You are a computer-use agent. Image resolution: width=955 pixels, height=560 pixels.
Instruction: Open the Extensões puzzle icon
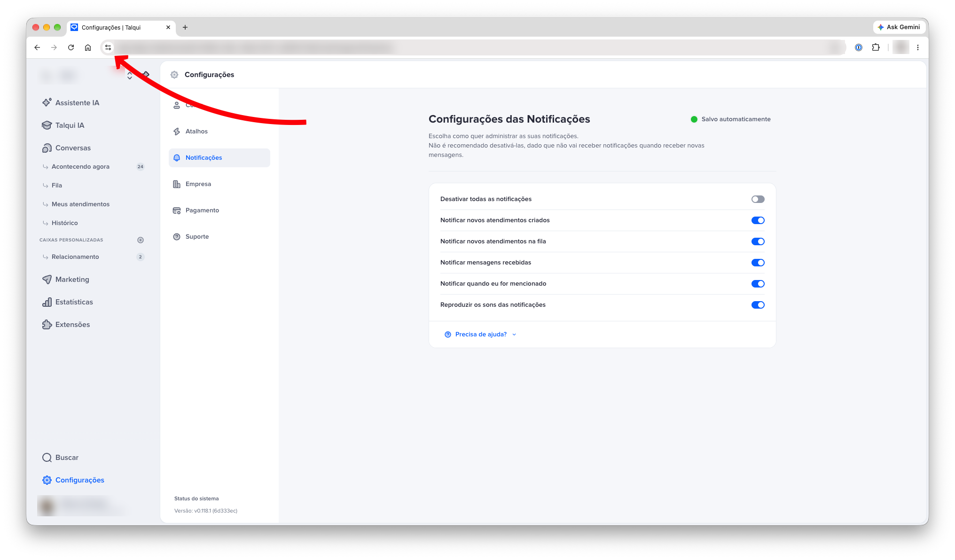(x=47, y=324)
